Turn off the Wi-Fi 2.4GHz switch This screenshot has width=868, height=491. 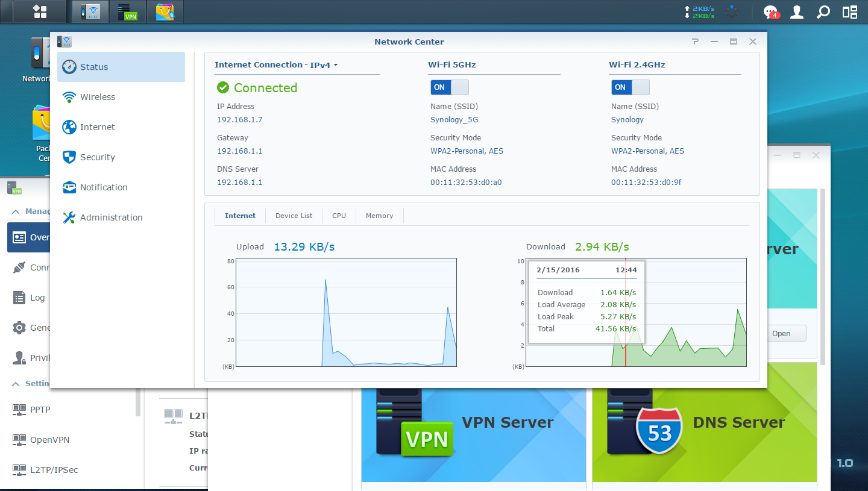click(630, 87)
